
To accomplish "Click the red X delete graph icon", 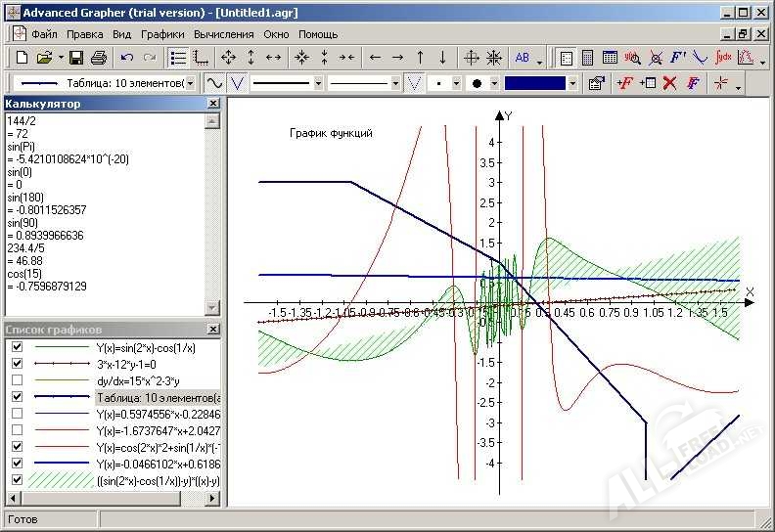I will pyautogui.click(x=670, y=83).
